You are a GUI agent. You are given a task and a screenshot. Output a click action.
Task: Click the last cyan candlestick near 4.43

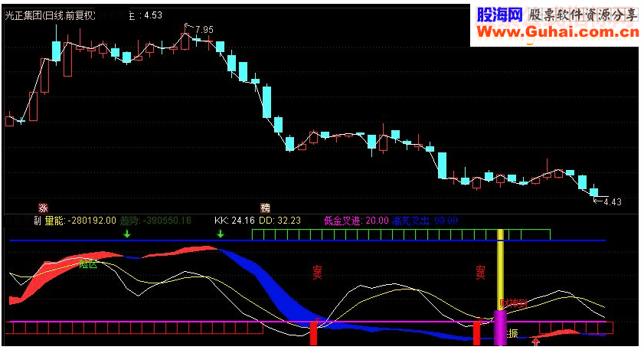(593, 191)
